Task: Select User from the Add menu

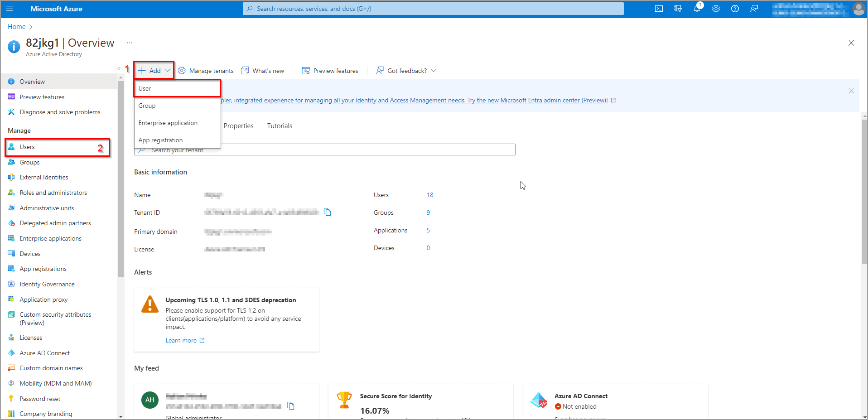Action: coord(177,88)
